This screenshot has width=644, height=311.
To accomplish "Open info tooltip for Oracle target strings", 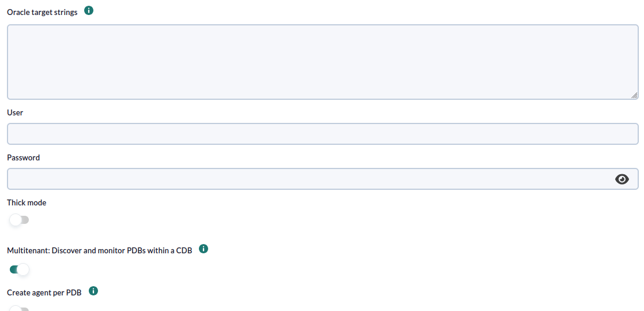I will (x=89, y=11).
